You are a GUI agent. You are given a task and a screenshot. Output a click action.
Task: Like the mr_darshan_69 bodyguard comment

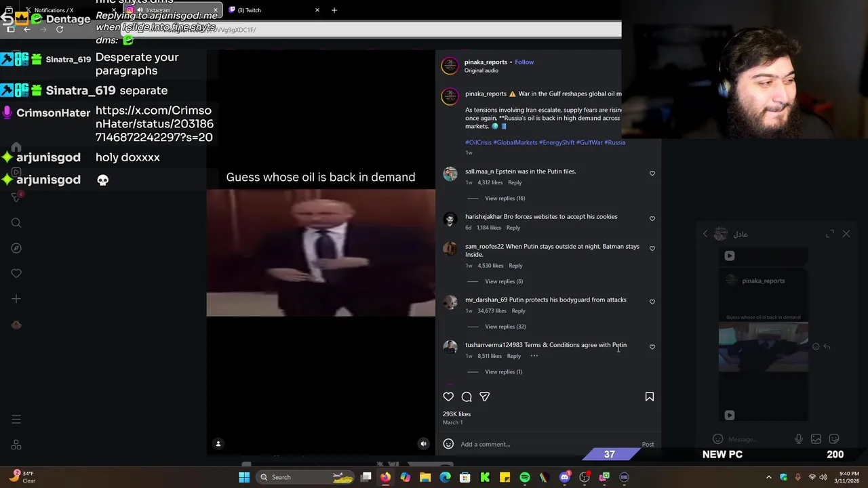652,302
